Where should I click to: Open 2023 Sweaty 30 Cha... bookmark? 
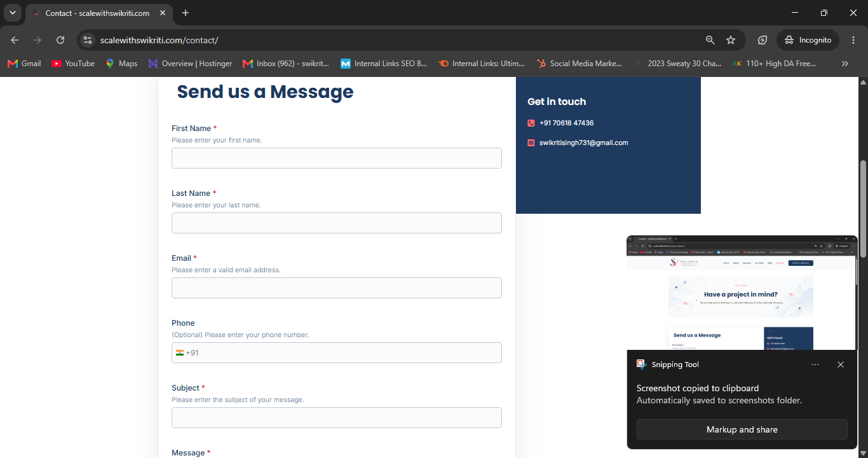coord(677,64)
